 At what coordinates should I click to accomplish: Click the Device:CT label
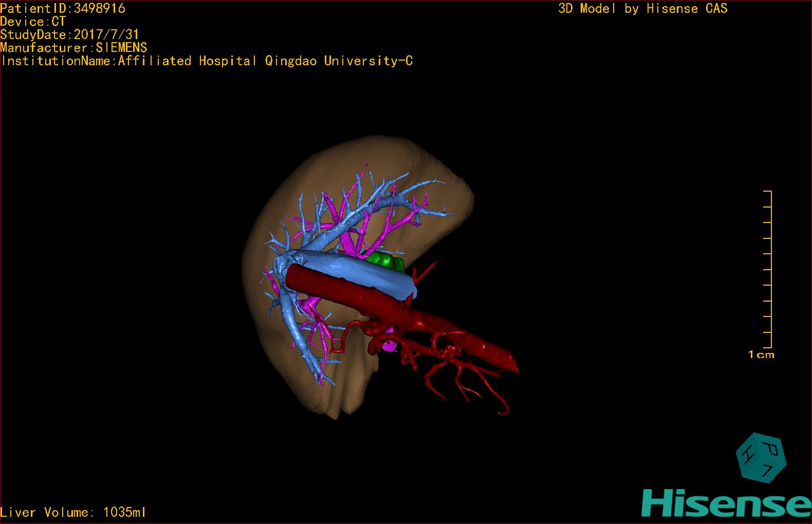click(x=33, y=22)
